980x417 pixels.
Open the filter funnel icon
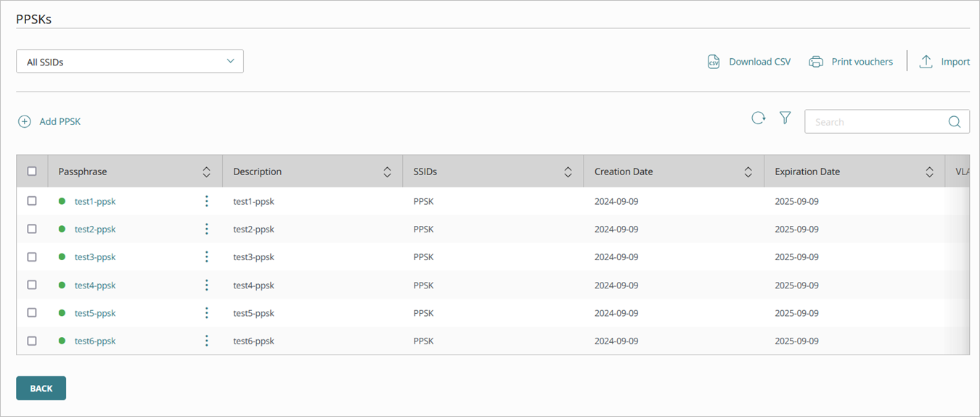click(785, 118)
